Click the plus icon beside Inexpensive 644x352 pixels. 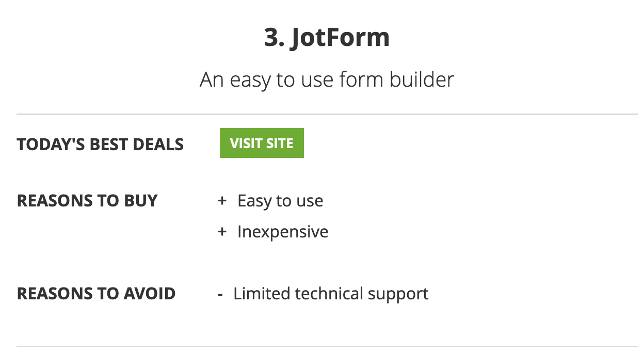point(222,232)
